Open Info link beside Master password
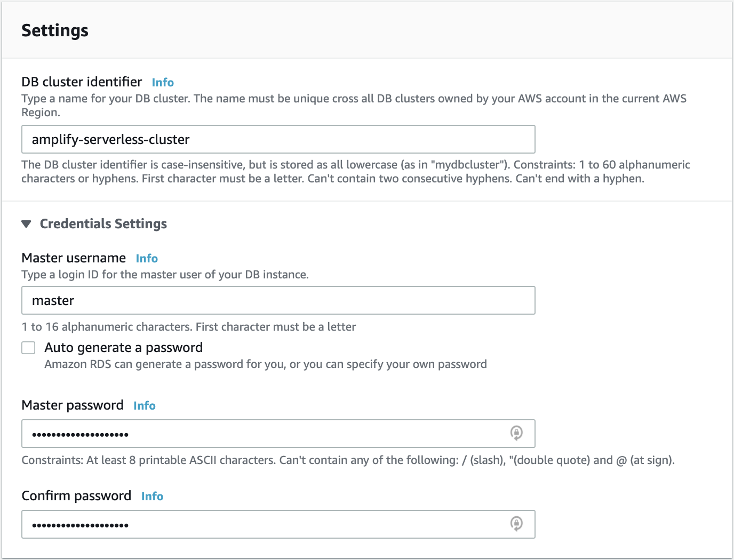734x560 pixels. [x=145, y=406]
